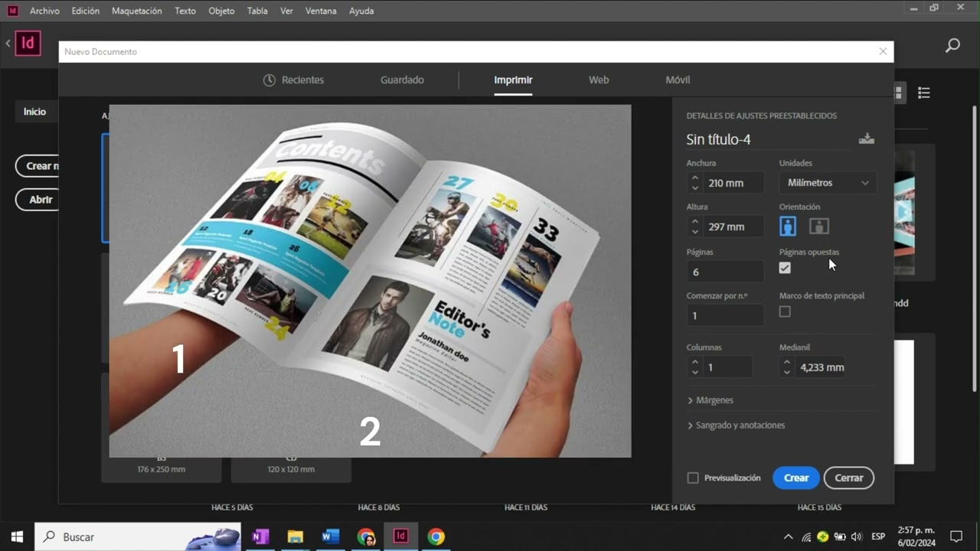Select the Inicio tab in home screen
This screenshot has height=551, width=980.
34,112
